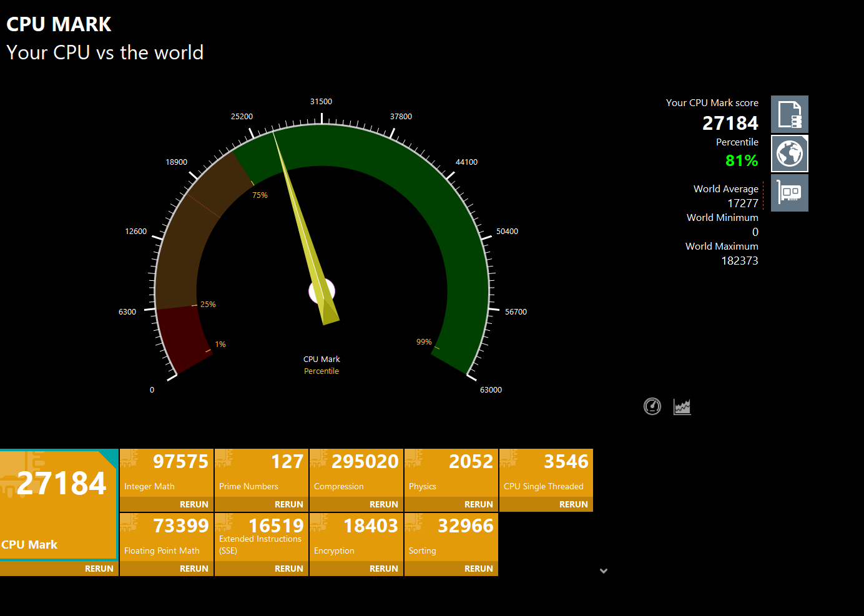The height and width of the screenshot is (616, 864).
Task: Select the Compression score tile
Action: [x=356, y=472]
